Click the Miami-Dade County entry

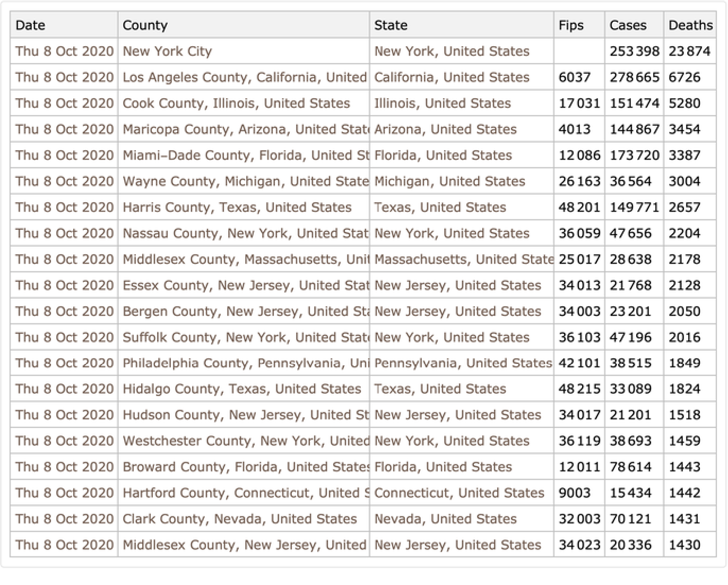pos(244,155)
